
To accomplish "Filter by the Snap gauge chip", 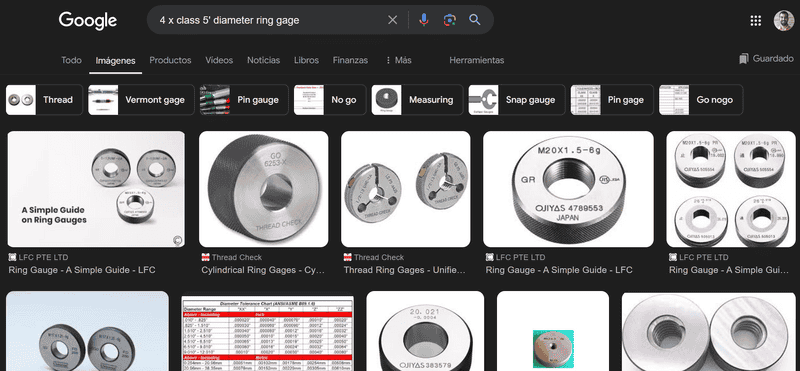I will tap(517, 100).
